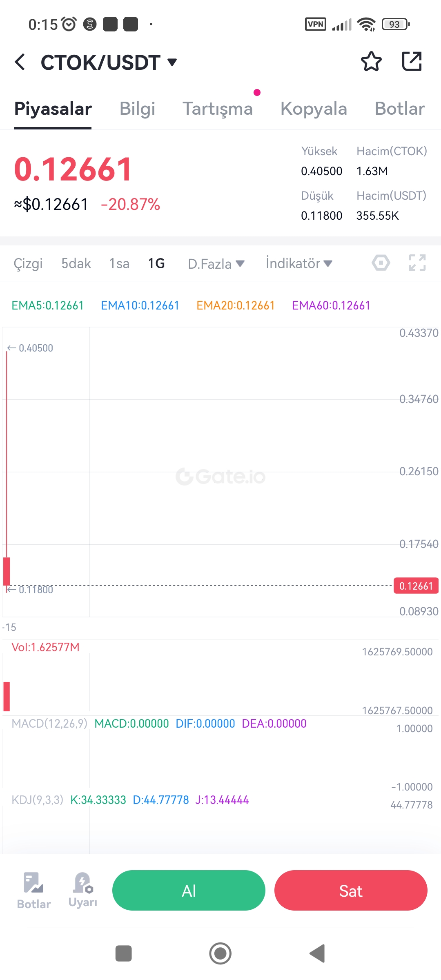Tap the red Sat sell button

click(351, 891)
